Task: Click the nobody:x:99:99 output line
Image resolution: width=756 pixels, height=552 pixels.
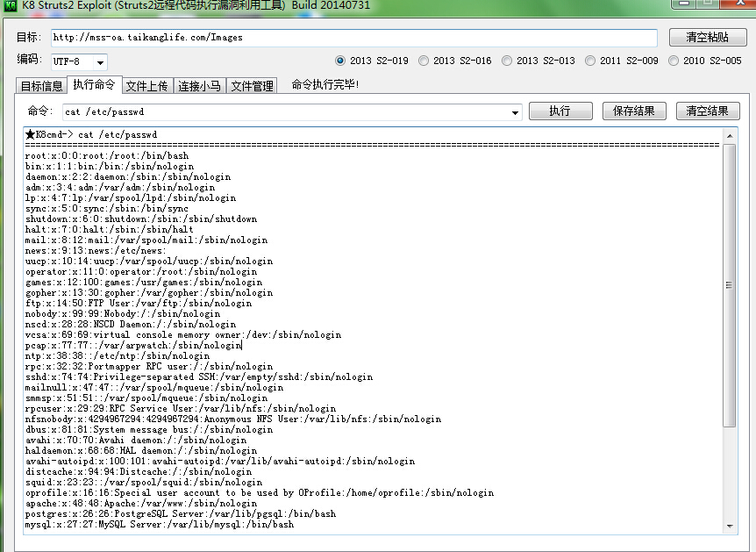Action: (123, 314)
